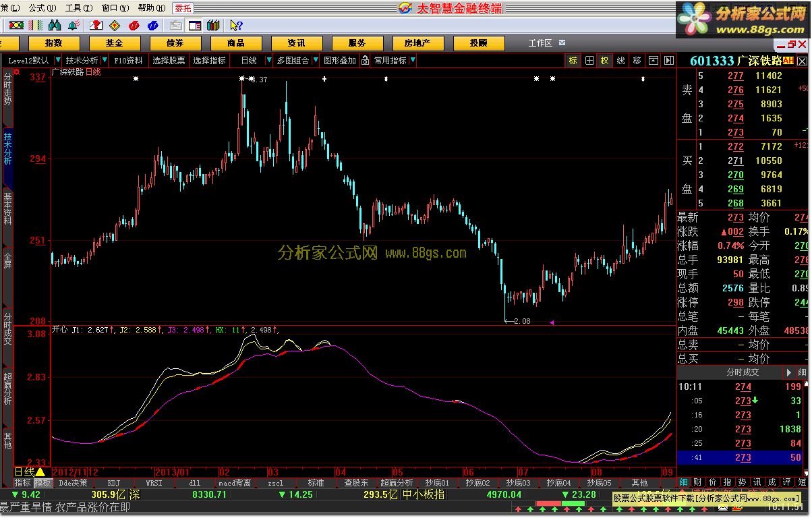The height and width of the screenshot is (518, 812).
Task: Switch to the macd背离 indicator tab
Action: (235, 483)
